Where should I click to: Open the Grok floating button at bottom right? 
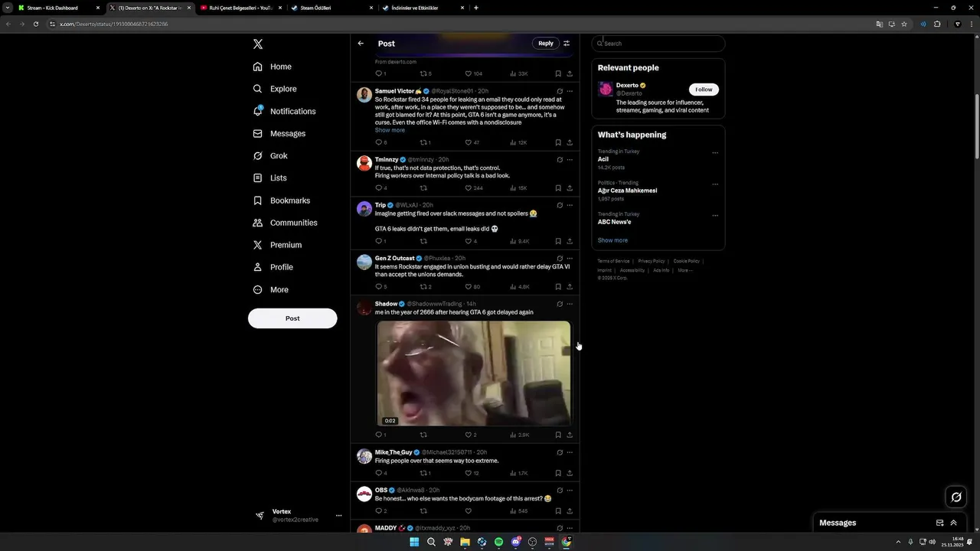(x=956, y=497)
